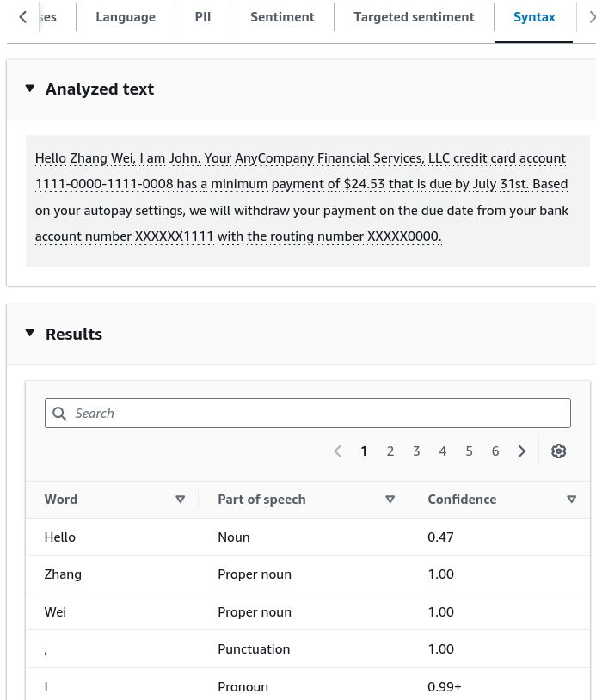The width and height of the screenshot is (596, 700).
Task: Sort by Confidence column arrow
Action: coord(571,499)
